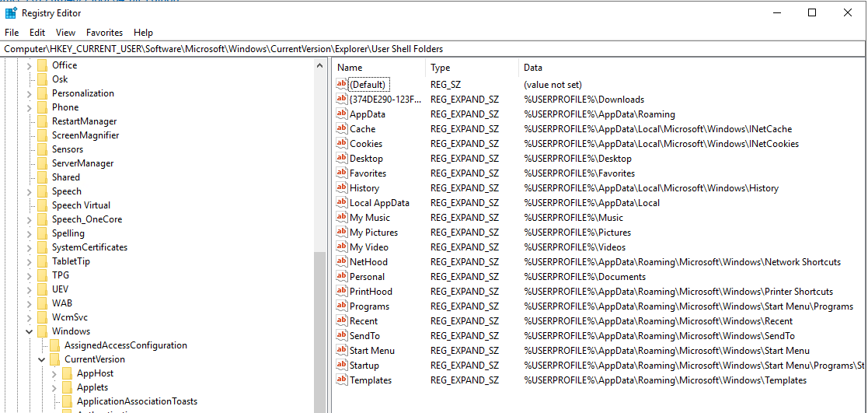
Task: Select the Personalization folder icon
Action: [42, 93]
